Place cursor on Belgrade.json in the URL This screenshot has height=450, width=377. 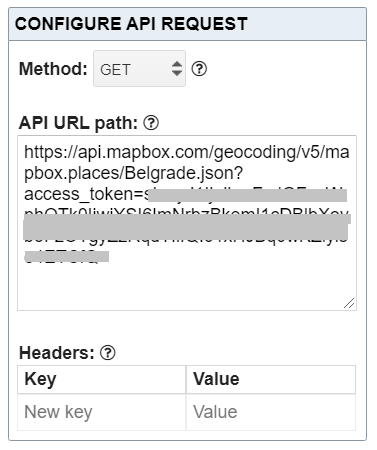click(184, 173)
